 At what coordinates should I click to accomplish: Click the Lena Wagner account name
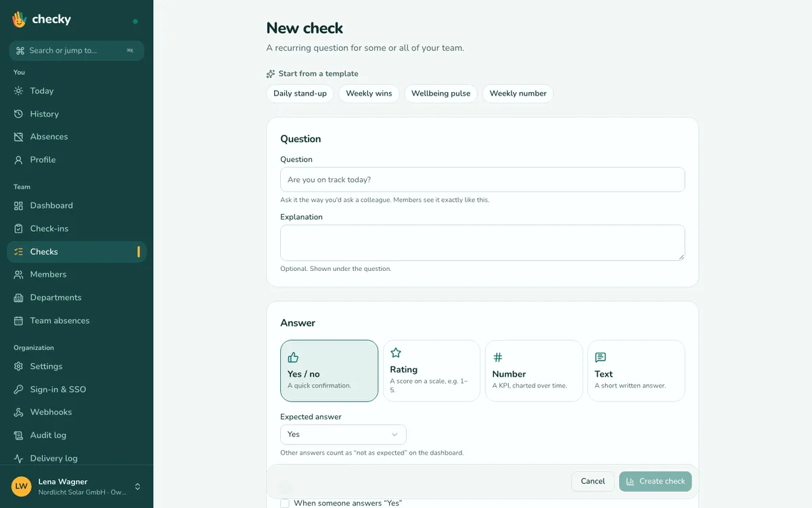click(x=63, y=482)
